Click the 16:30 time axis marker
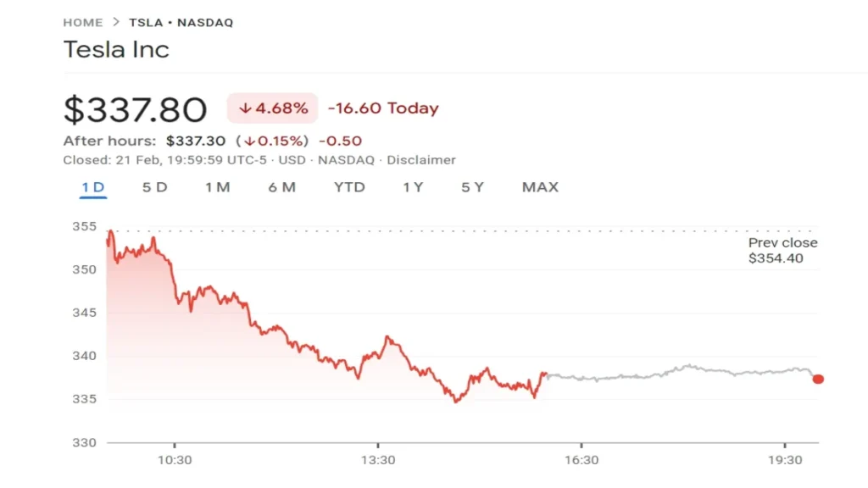The width and height of the screenshot is (868, 488). pos(581,460)
